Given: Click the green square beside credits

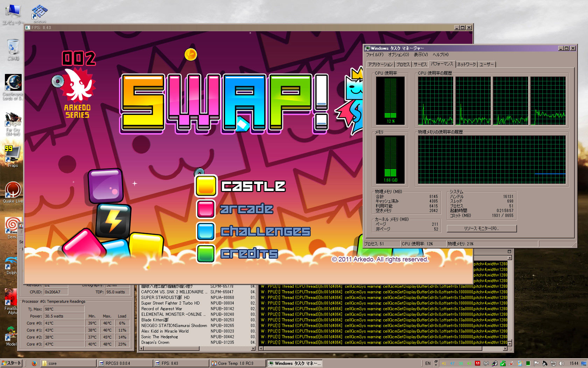Looking at the screenshot, I should click(205, 254).
